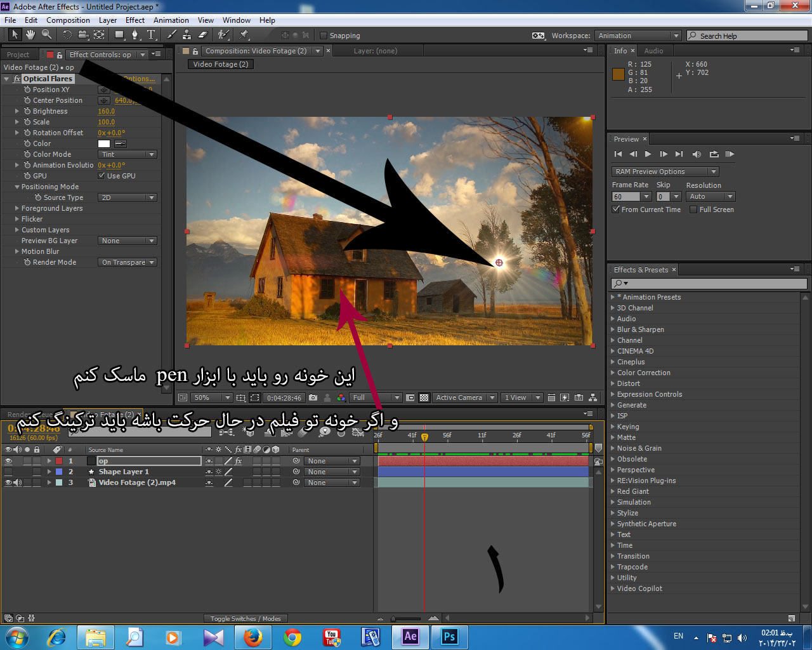Click the op layer red label color
812x650 pixels.
tap(59, 461)
